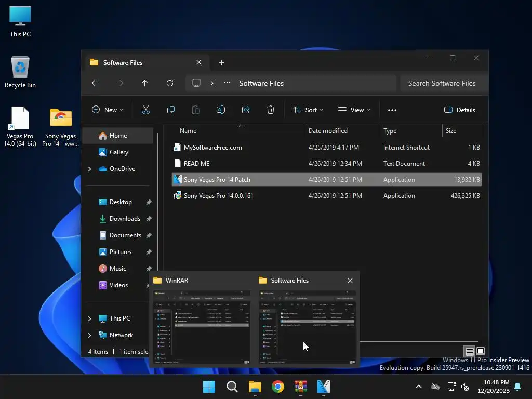The width and height of the screenshot is (532, 399).
Task: Select Software Files window thumbnail preview
Action: [x=307, y=327]
